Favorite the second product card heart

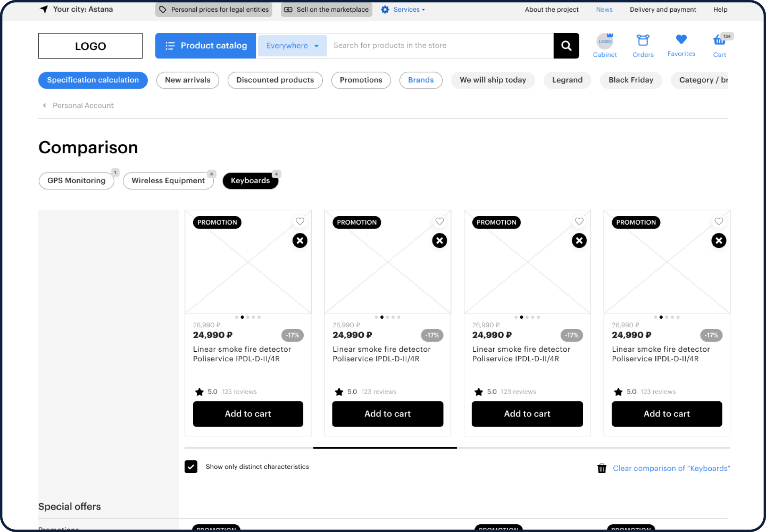pyautogui.click(x=439, y=221)
